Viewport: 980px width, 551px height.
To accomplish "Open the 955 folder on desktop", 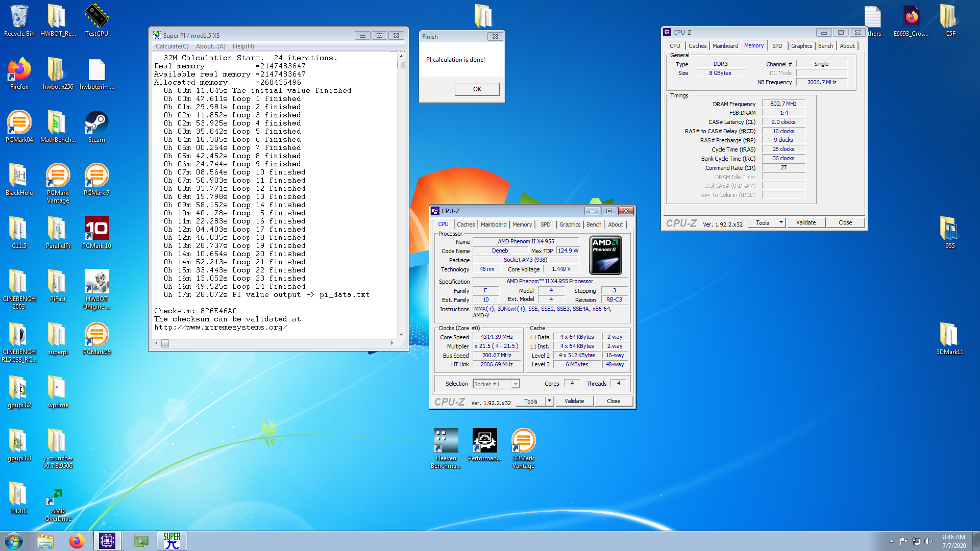I will click(949, 233).
